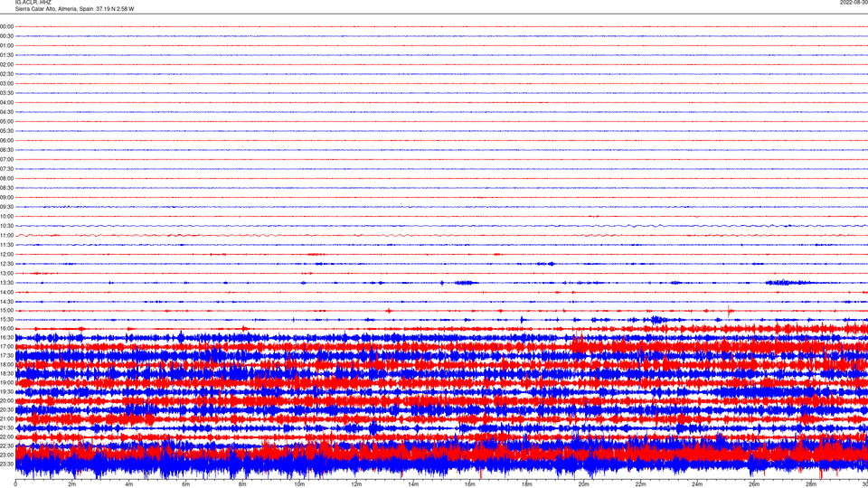Image resolution: width=868 pixels, height=488 pixels.
Task: Select the 16:00 time label
Action: pos(6,328)
